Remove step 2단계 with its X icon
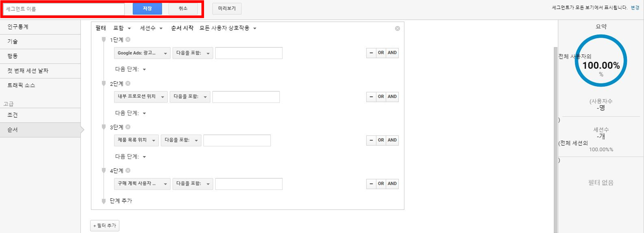644x233 pixels. pyautogui.click(x=128, y=83)
